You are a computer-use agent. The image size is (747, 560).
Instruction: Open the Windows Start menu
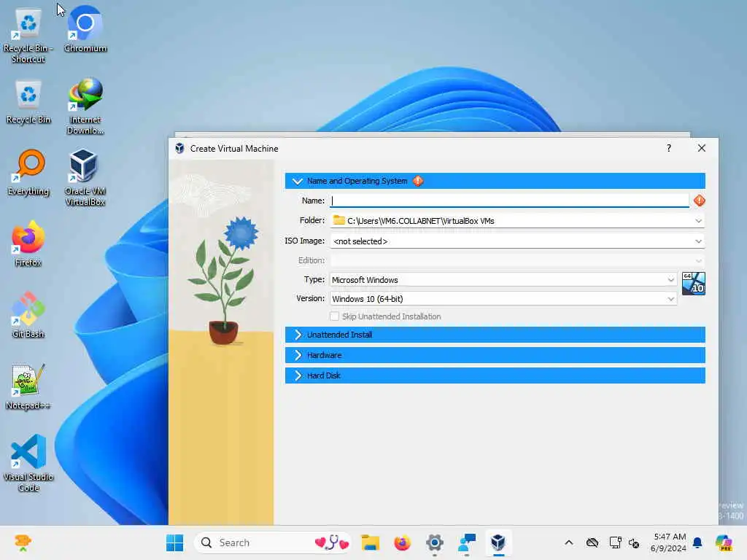pos(174,542)
